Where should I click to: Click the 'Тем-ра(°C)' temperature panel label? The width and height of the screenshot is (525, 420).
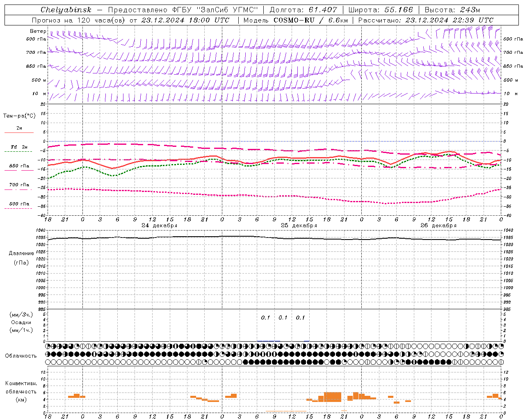pyautogui.click(x=19, y=116)
